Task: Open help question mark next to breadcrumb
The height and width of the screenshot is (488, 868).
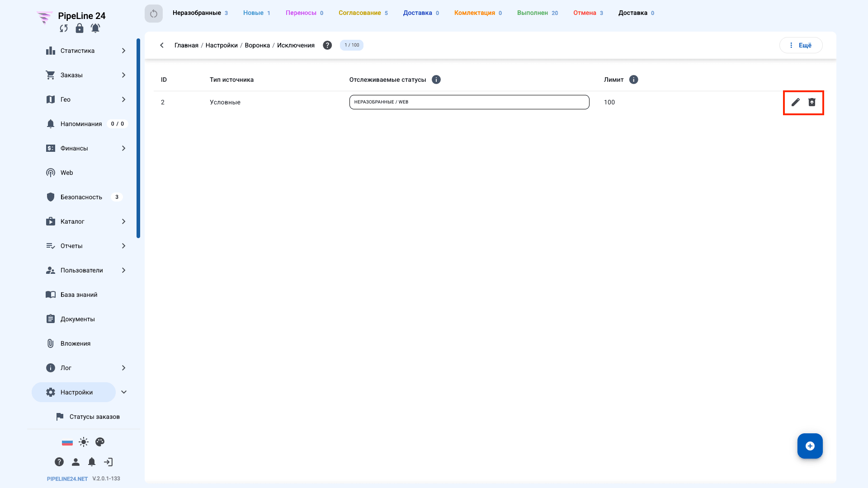Action: pos(327,45)
